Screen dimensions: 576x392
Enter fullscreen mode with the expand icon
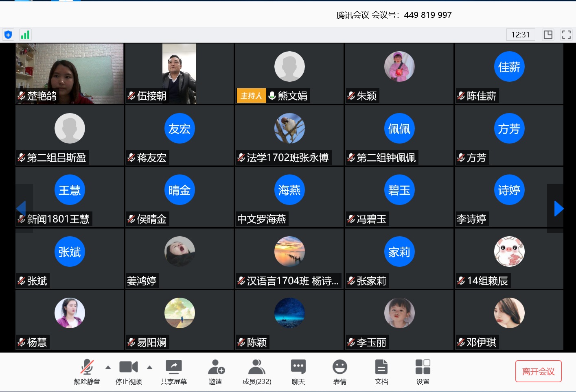click(566, 35)
